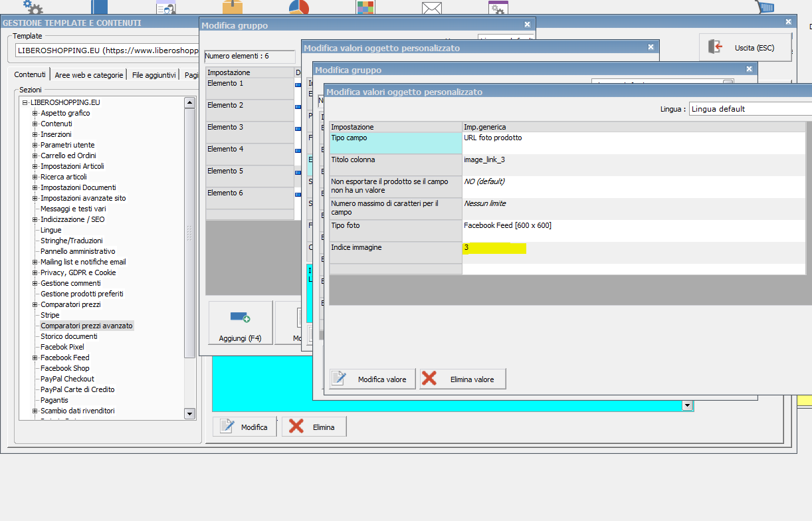
Task: Click the gears settings icon in top toolbar
Action: (32, 7)
